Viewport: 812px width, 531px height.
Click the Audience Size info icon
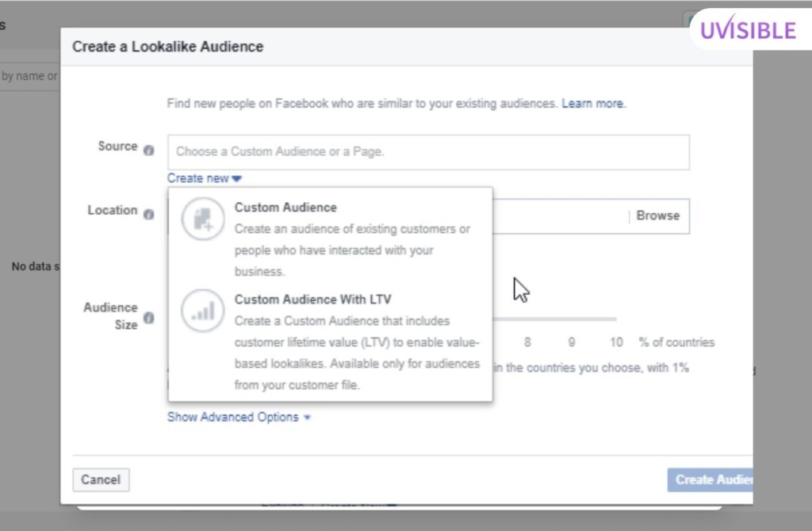click(x=148, y=317)
